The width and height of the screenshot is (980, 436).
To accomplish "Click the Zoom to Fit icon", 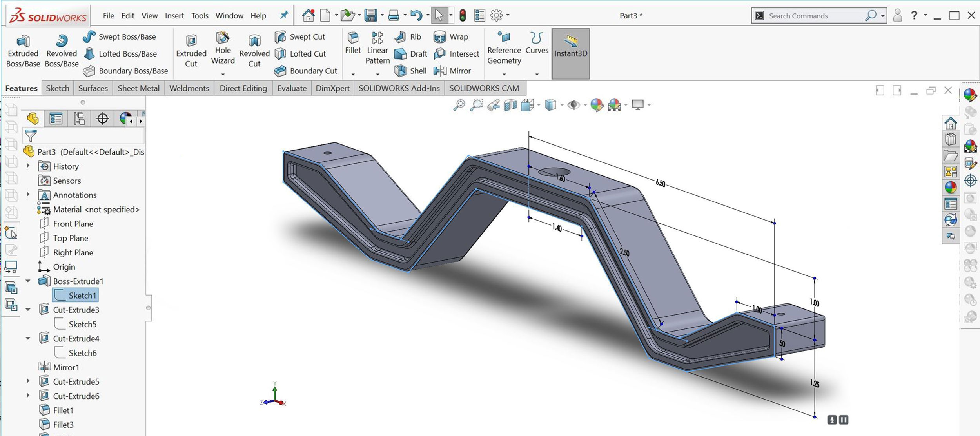I will pos(460,105).
